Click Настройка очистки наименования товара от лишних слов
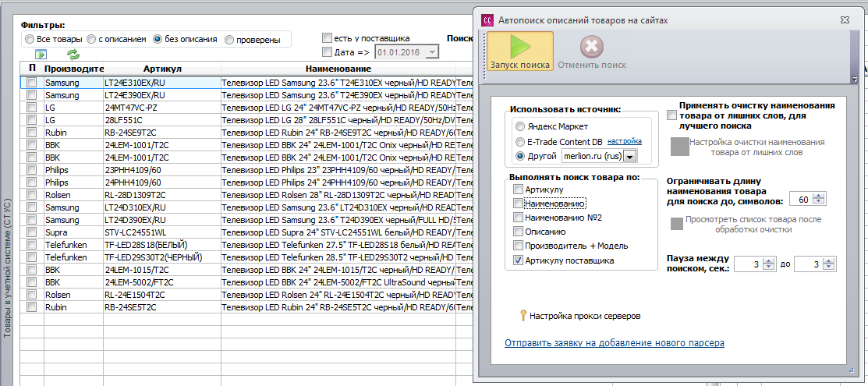 [x=756, y=147]
